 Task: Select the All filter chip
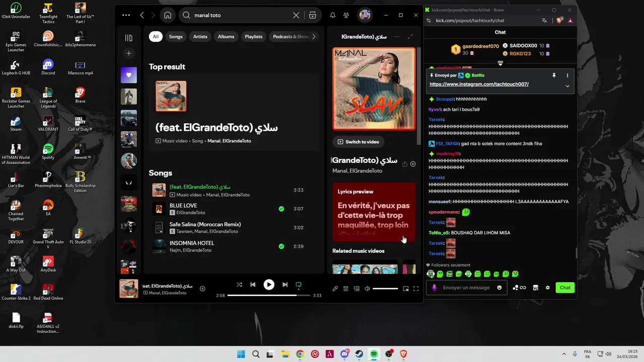[x=155, y=37]
